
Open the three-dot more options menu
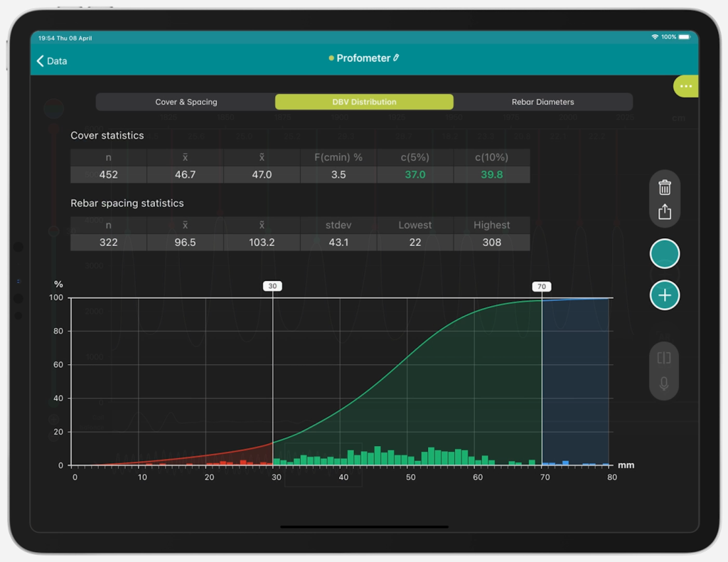click(686, 86)
